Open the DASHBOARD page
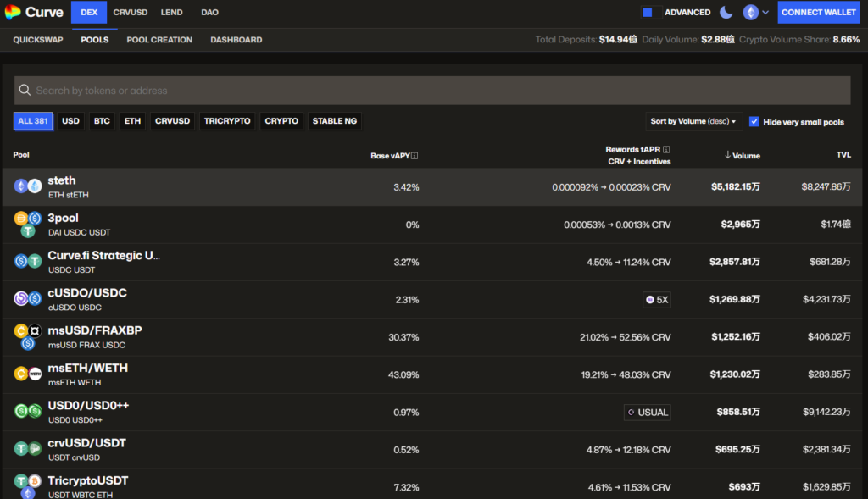The image size is (868, 499). (236, 40)
